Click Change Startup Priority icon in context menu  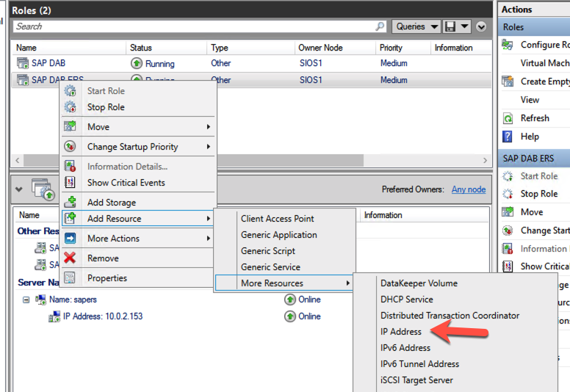click(70, 146)
